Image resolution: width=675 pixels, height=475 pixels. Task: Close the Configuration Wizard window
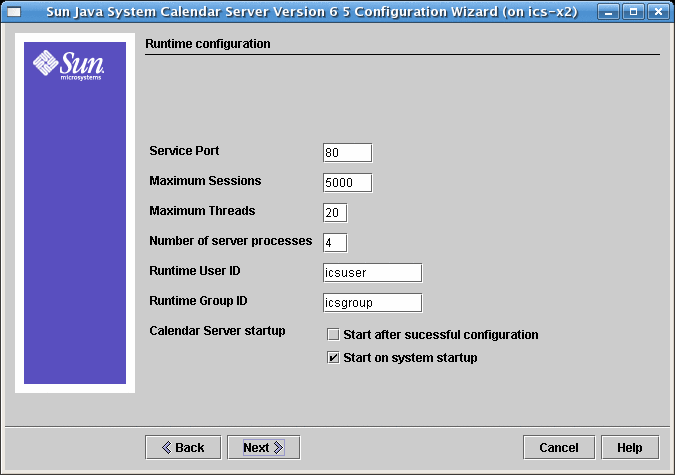click(658, 12)
